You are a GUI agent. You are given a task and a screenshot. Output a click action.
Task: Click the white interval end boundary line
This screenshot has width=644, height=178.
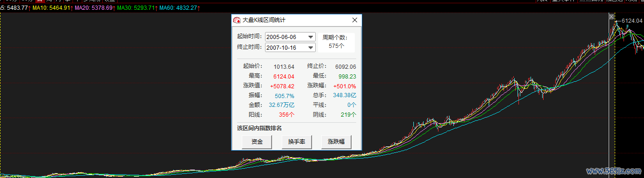pos(609,93)
